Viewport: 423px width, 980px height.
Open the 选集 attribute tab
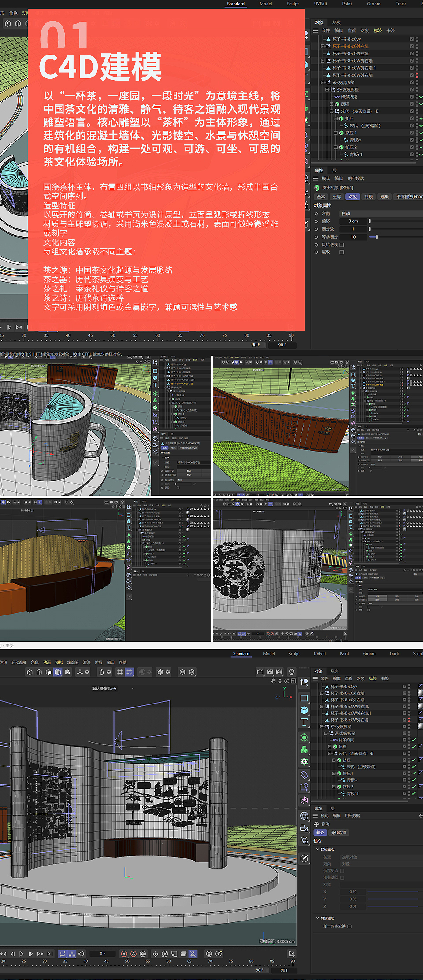pyautogui.click(x=385, y=196)
